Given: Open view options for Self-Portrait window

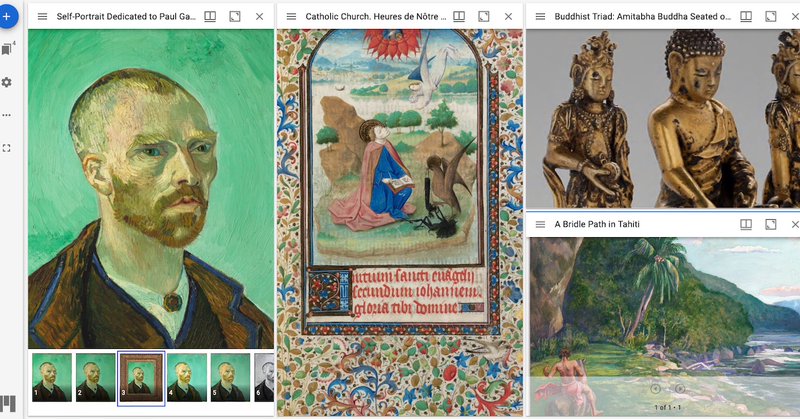Looking at the screenshot, I should pos(210,16).
